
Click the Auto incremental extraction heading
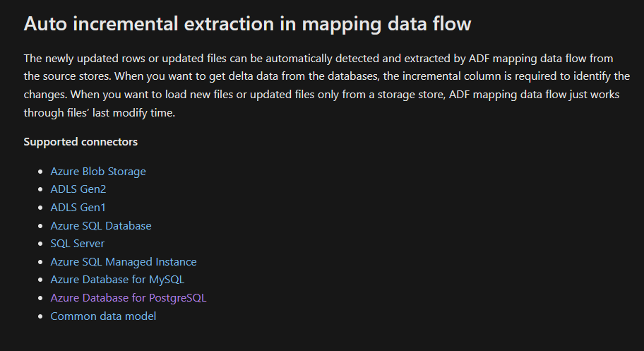coord(247,24)
